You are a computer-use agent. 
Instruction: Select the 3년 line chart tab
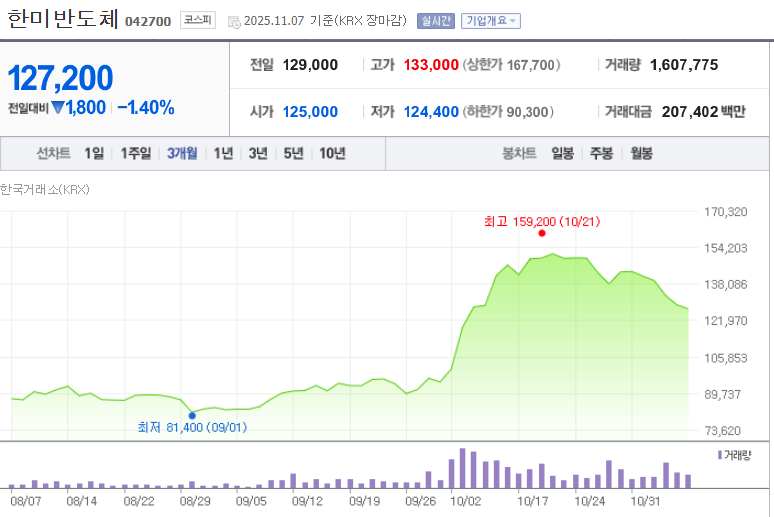pyautogui.click(x=258, y=154)
